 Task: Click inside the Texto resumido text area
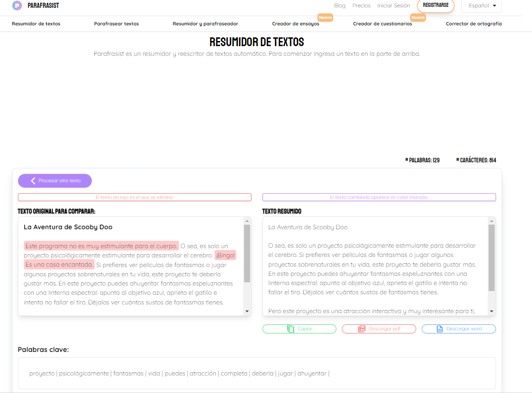point(375,266)
